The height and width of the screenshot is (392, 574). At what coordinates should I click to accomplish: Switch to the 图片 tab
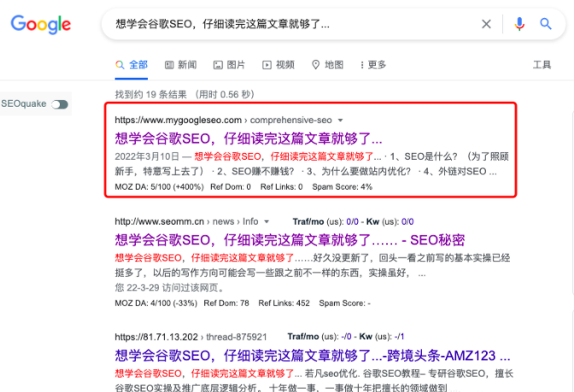(229, 65)
